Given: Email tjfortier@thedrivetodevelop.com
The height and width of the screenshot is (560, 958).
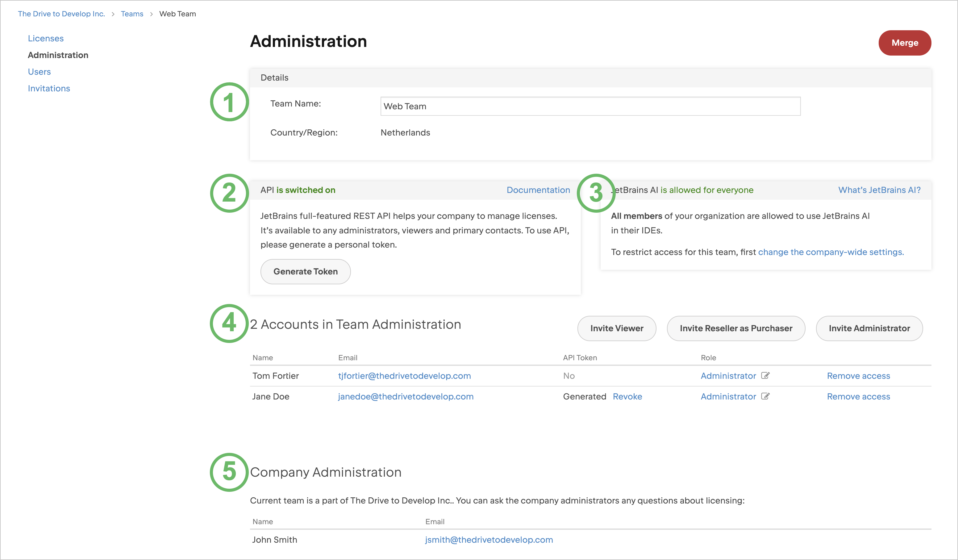Looking at the screenshot, I should pyautogui.click(x=405, y=376).
